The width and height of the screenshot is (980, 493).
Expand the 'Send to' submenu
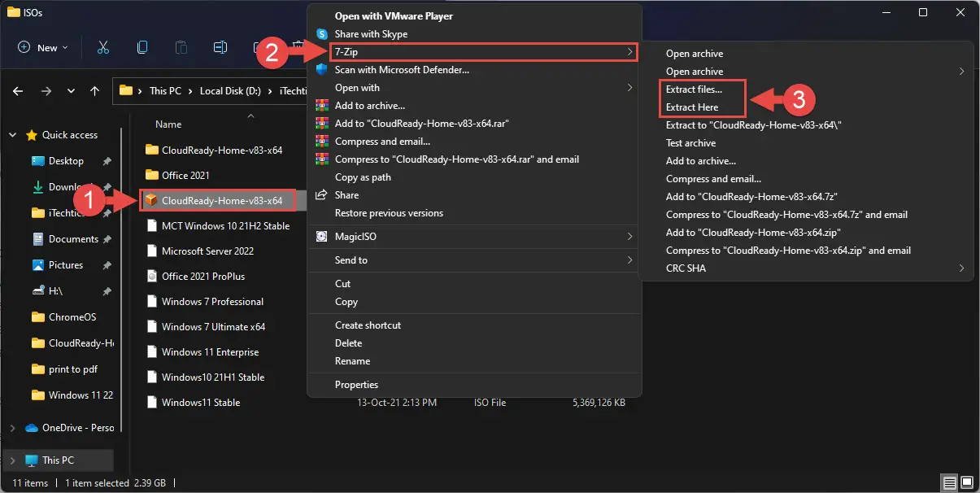(x=474, y=260)
